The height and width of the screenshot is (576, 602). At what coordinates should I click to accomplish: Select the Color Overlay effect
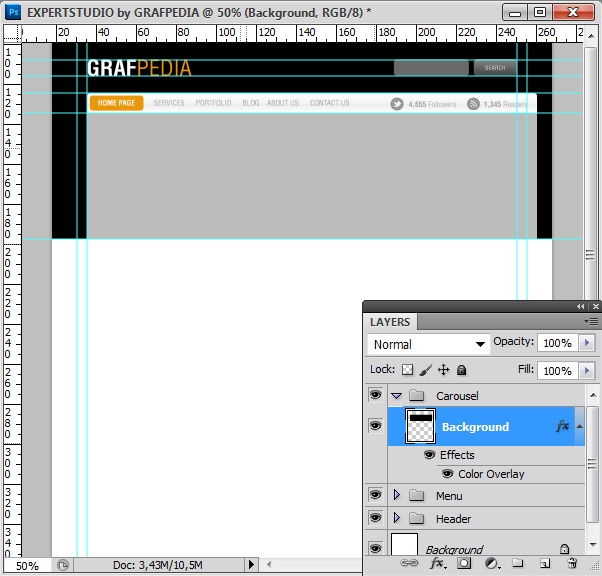pyautogui.click(x=491, y=474)
